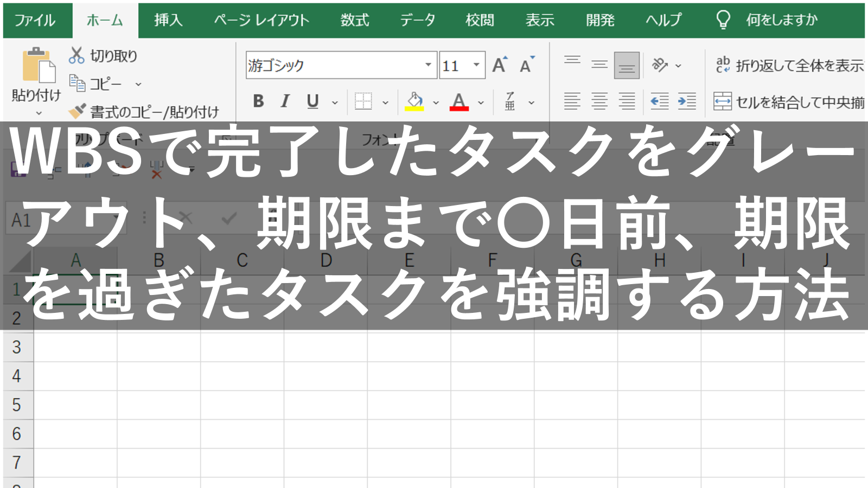Screen dimensions: 868x488
Task: Click the Format Painter brush icon
Action: click(x=76, y=111)
